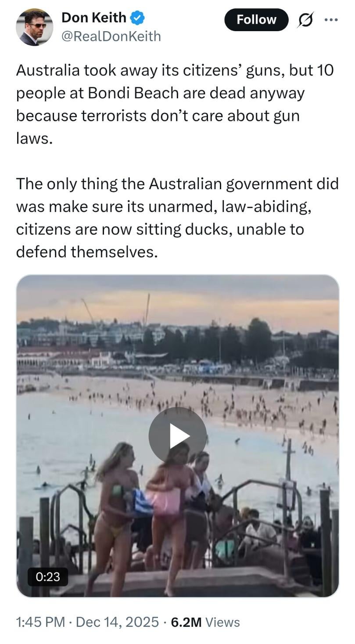Click the 0:23 video duration badge
This screenshot has width=355, height=644.
tap(48, 577)
